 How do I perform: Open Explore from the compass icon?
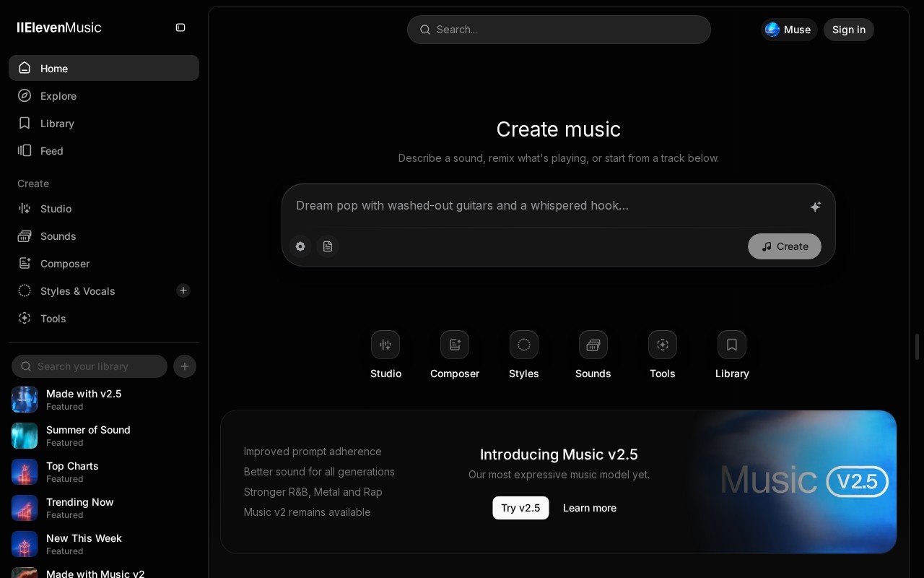(25, 95)
